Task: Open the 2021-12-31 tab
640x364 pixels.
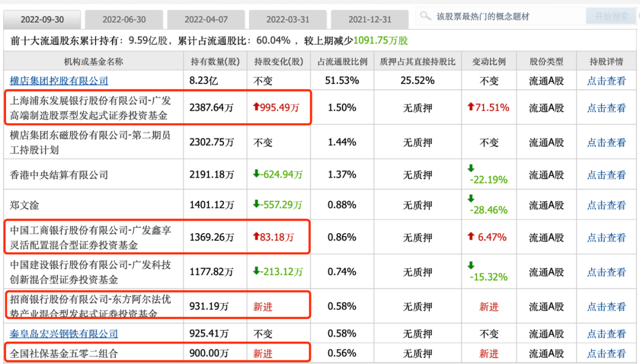Action: 370,20
